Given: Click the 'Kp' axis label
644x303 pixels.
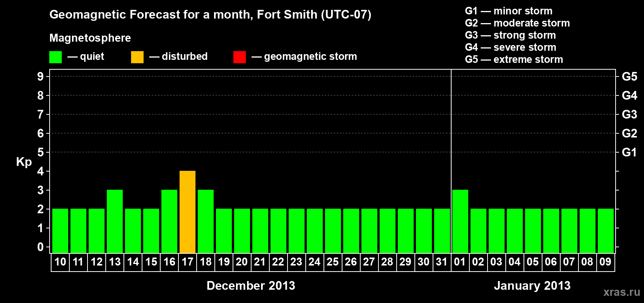Looking at the screenshot, I should [x=24, y=162].
